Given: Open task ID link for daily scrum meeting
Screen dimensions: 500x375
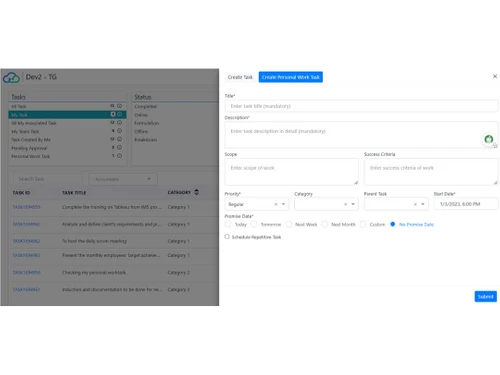Looking at the screenshot, I should pos(26,241).
